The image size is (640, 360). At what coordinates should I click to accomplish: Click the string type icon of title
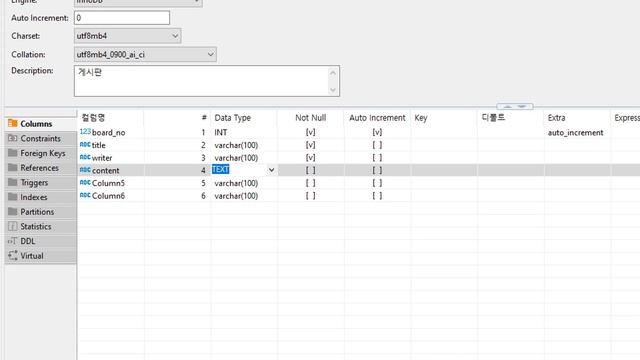[x=85, y=144]
